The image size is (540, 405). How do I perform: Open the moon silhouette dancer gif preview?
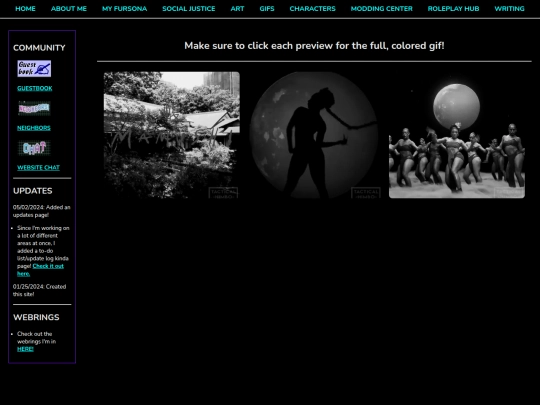click(314, 135)
